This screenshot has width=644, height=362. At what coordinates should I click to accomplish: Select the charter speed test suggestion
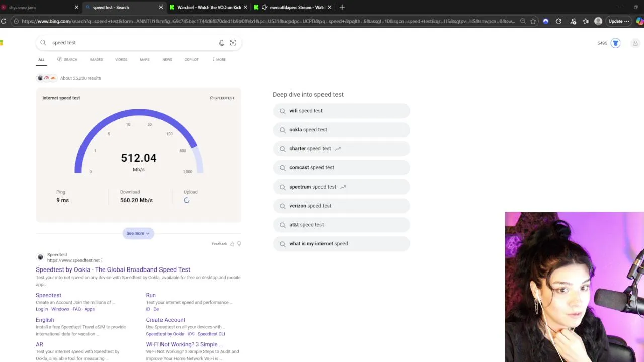point(341,149)
